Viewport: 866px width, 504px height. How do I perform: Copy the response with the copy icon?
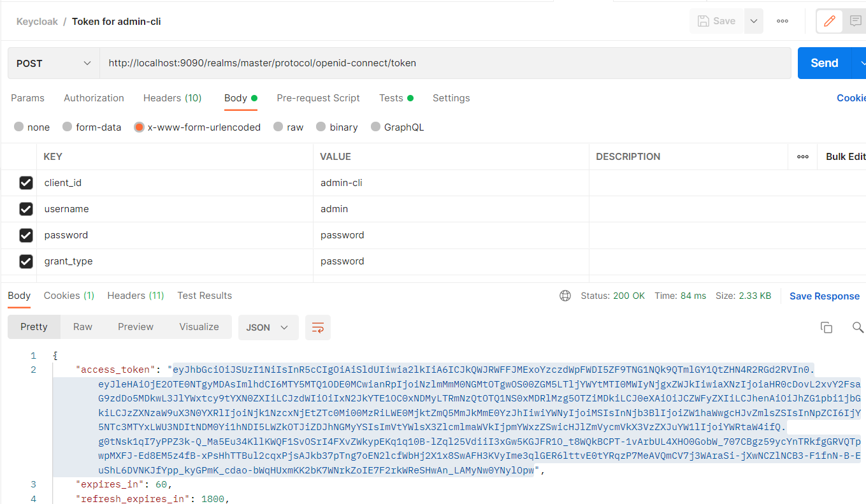[826, 328]
